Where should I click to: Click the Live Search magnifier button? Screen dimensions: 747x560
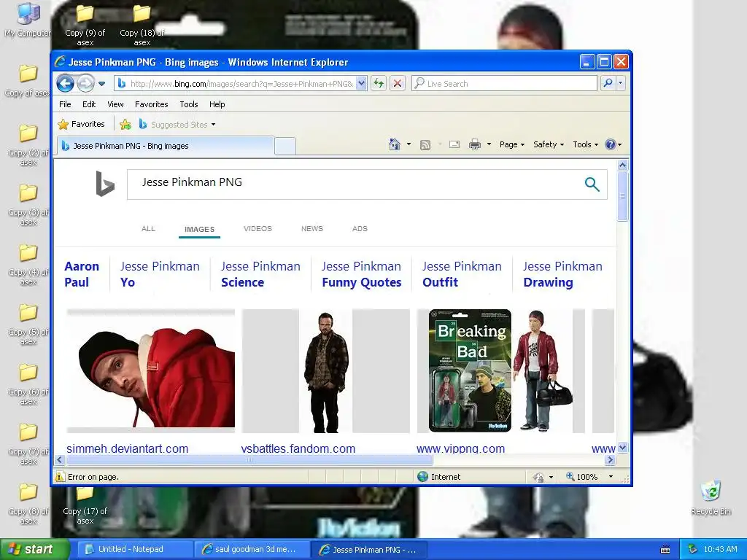pos(608,83)
